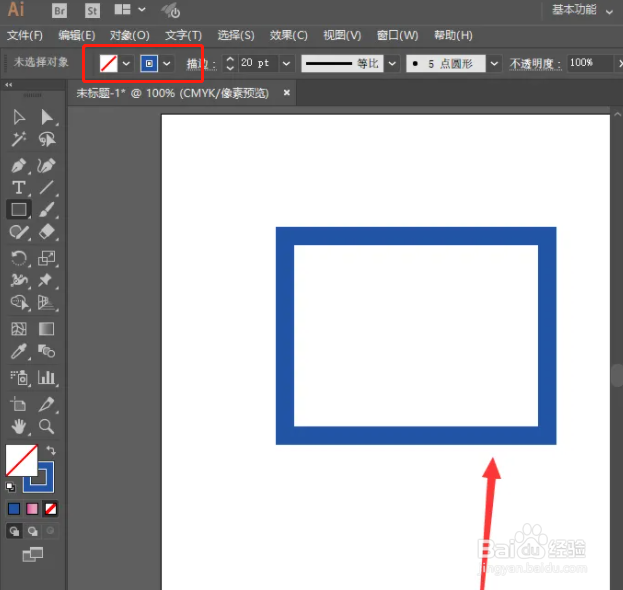Pick the Lasso tool
The height and width of the screenshot is (590, 623).
(47, 139)
